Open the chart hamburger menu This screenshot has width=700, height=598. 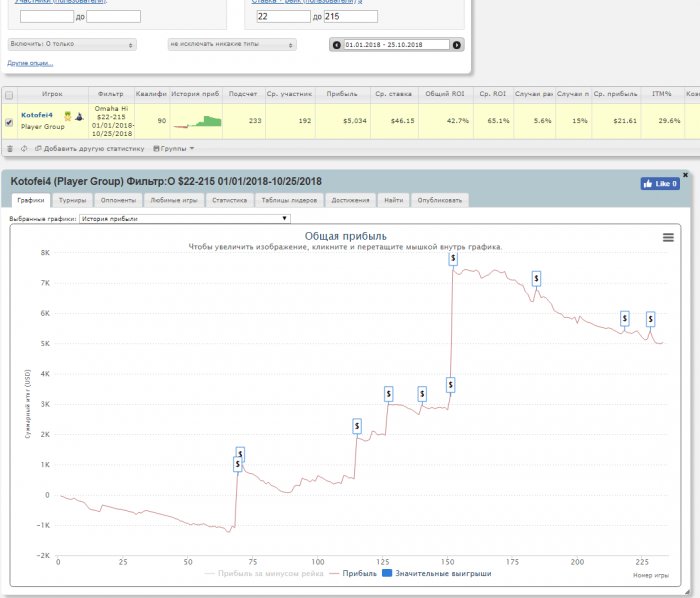click(668, 237)
